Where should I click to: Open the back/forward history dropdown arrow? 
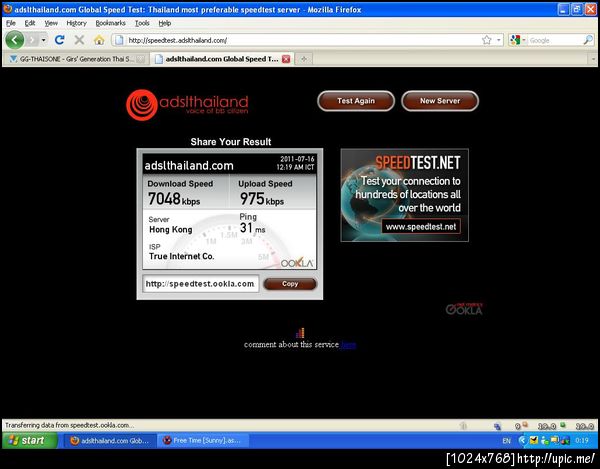(44, 40)
